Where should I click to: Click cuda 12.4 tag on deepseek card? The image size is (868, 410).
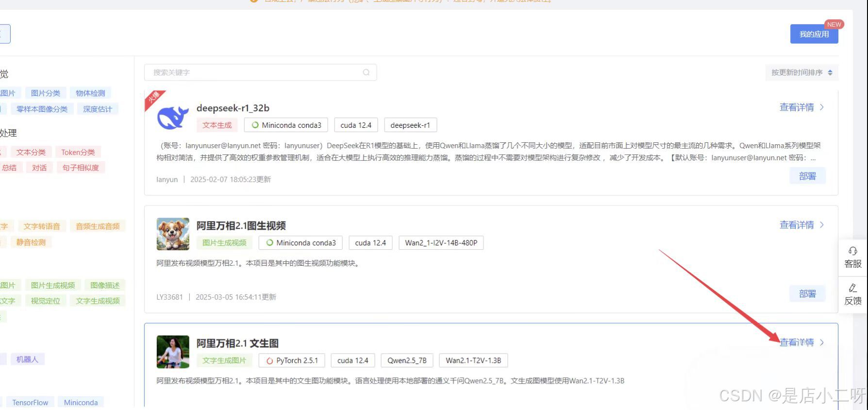pos(356,125)
